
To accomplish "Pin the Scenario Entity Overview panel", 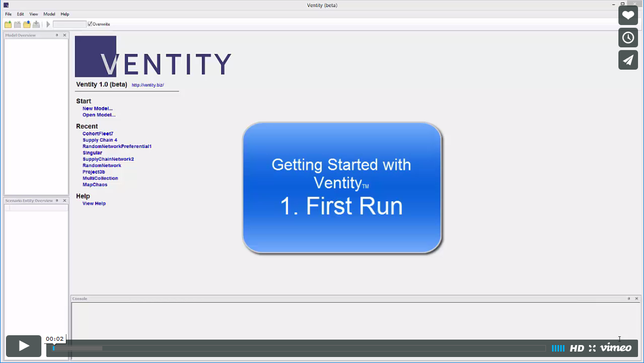I will (x=57, y=201).
